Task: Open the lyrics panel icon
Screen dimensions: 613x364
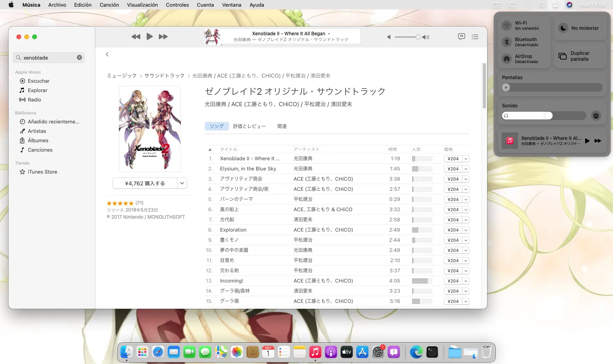Action: pos(462,36)
